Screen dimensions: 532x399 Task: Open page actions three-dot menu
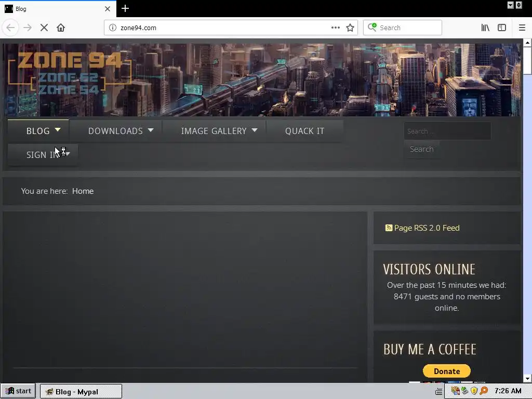[x=335, y=28]
